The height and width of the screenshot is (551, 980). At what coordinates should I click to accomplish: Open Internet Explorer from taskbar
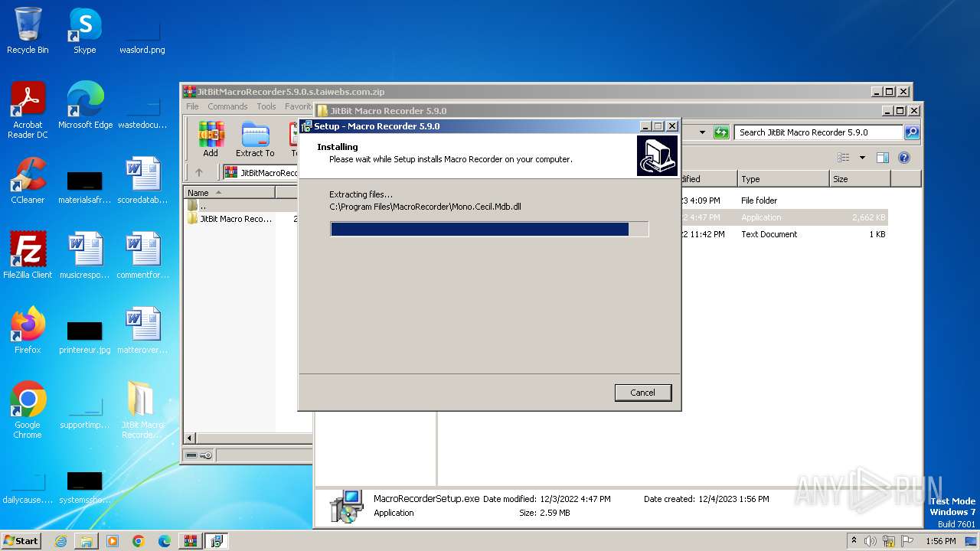[x=60, y=541]
